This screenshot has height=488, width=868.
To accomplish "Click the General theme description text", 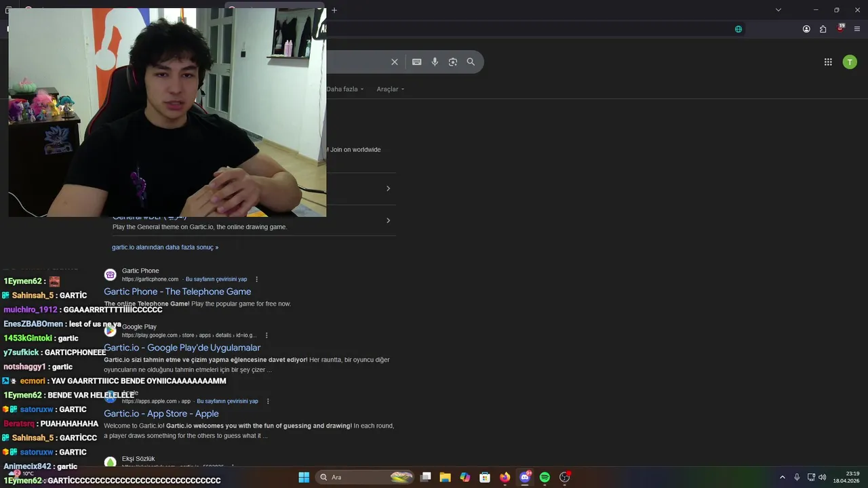I will click(199, 227).
